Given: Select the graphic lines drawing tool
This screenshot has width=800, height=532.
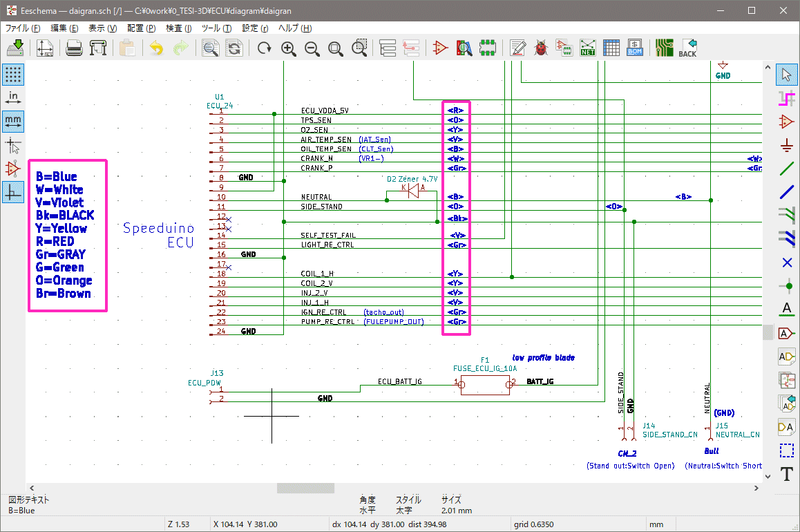Looking at the screenshot, I should tap(787, 450).
